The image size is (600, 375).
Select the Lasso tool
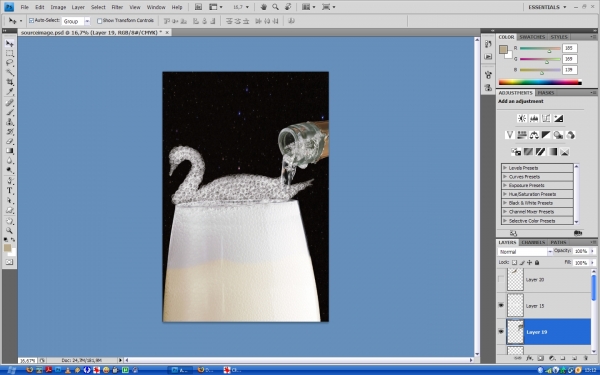[10, 63]
